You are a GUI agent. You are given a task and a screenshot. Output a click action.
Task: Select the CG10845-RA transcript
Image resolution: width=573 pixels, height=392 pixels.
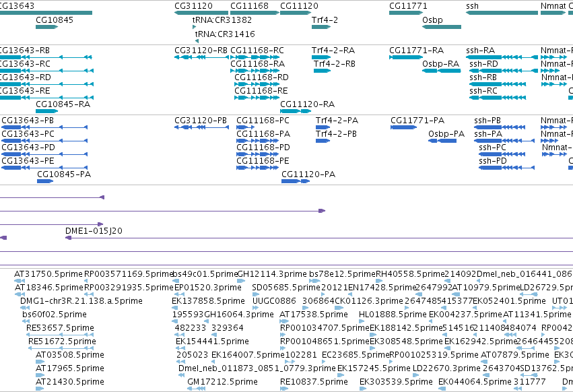46,111
